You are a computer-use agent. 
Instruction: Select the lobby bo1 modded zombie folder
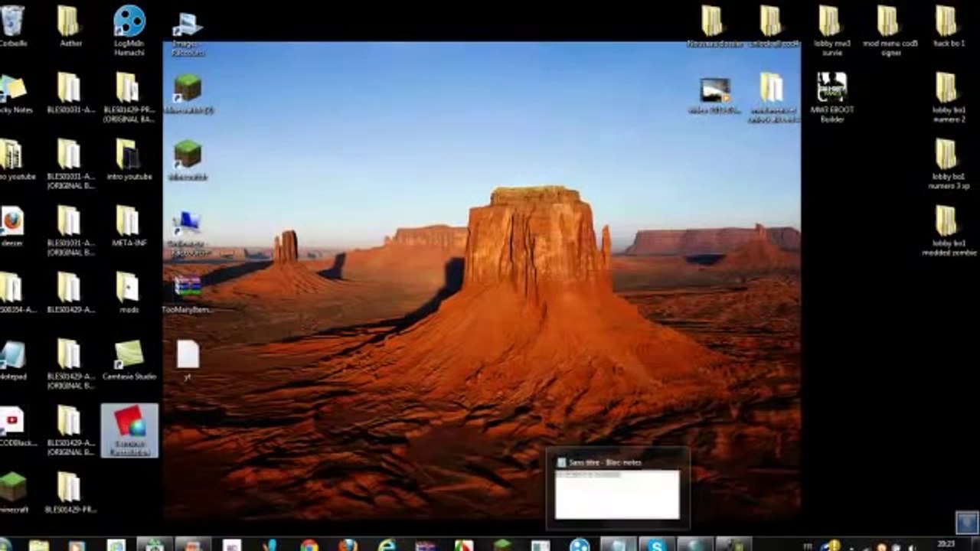pyautogui.click(x=948, y=230)
